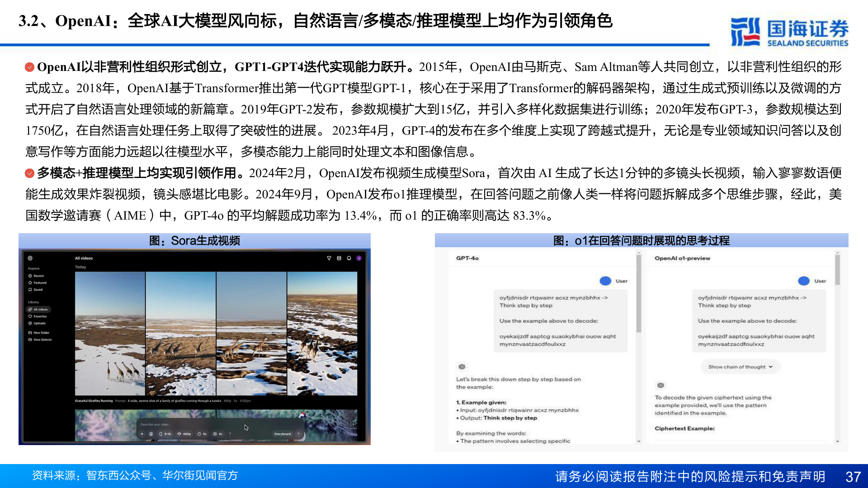This screenshot has width=868, height=488.
Task: Create a New folder in Sora's sidebar
Action: (39, 333)
